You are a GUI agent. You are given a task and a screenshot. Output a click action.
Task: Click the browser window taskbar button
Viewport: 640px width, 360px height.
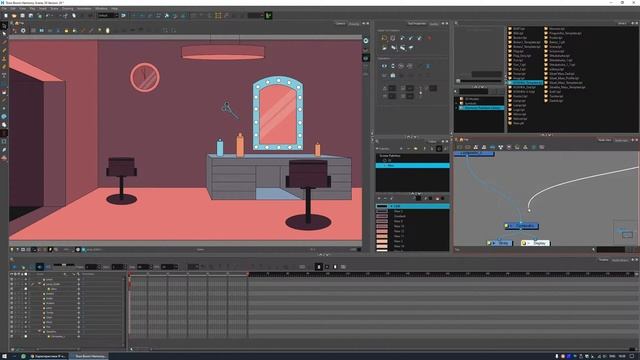pos(48,356)
